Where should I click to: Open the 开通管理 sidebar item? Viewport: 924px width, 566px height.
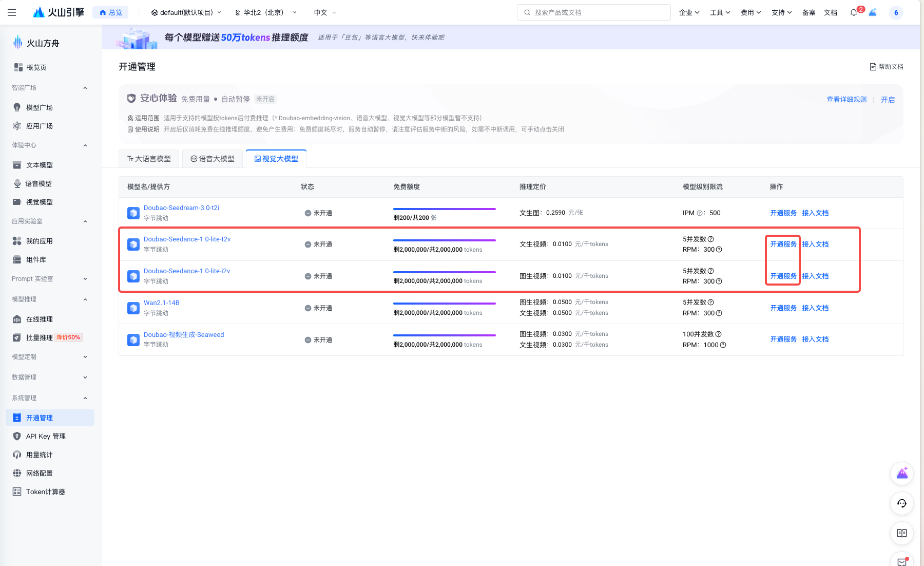point(50,418)
